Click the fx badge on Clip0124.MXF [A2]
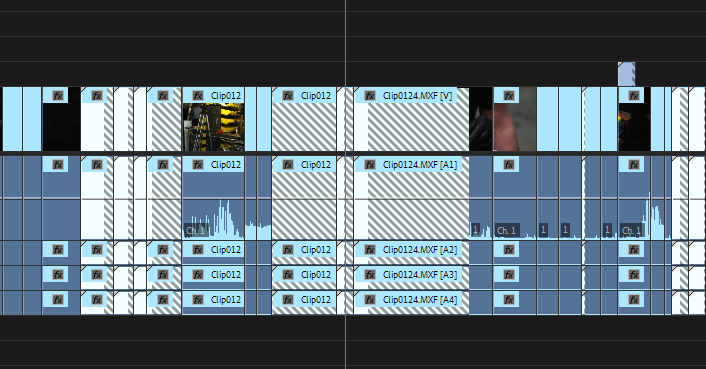Image resolution: width=706 pixels, height=369 pixels. coord(370,250)
